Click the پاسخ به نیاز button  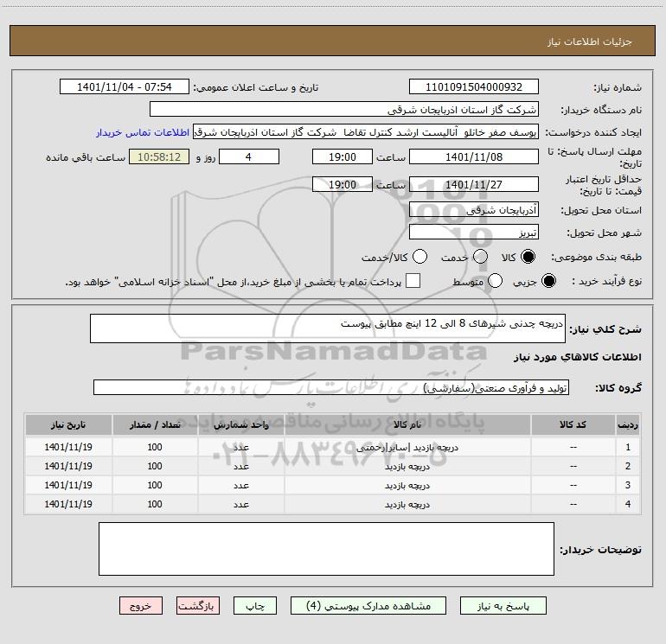pos(503,606)
